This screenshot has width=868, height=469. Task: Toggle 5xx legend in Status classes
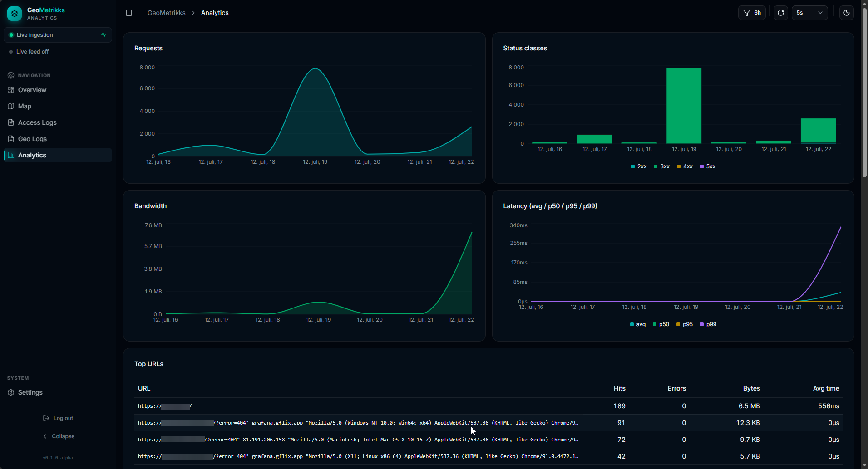pos(708,166)
